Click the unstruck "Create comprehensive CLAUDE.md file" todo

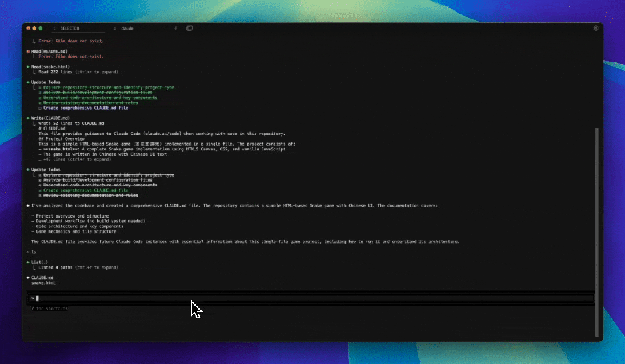(x=86, y=108)
